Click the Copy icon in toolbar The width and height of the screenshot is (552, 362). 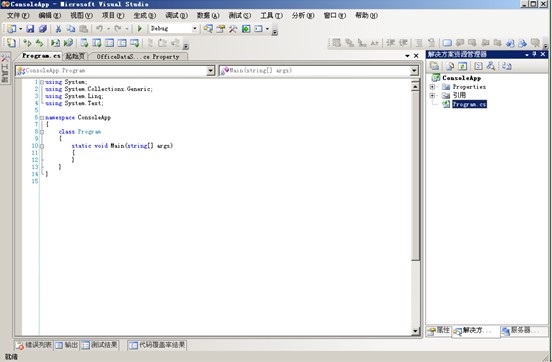(x=71, y=29)
